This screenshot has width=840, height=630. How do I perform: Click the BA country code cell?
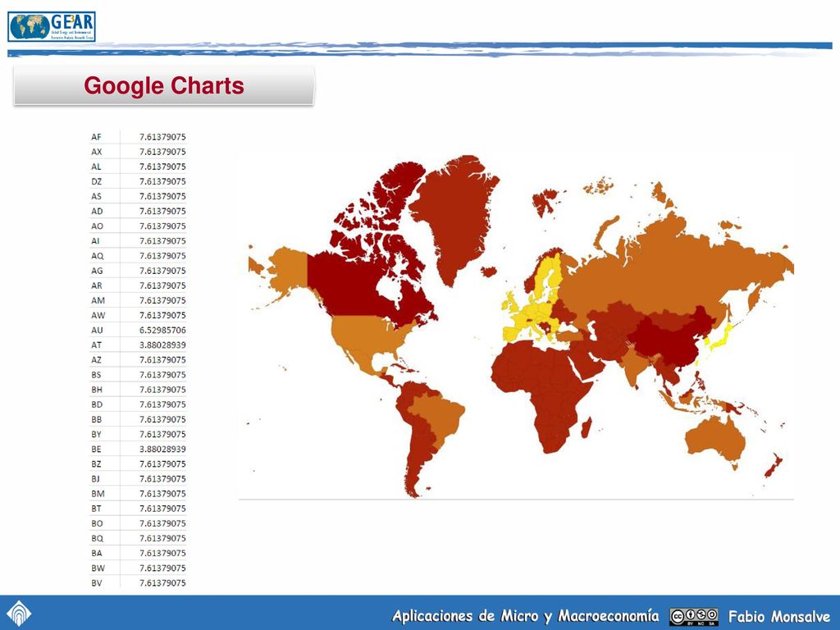pyautogui.click(x=97, y=554)
